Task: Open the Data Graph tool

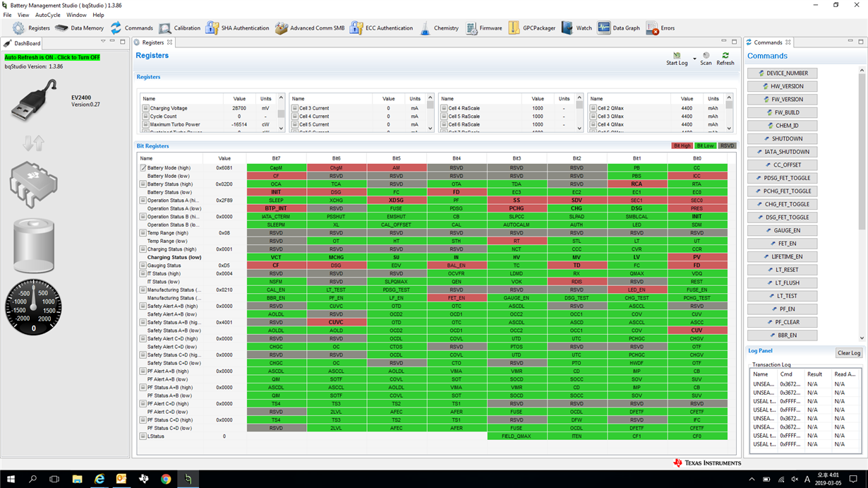Action: 618,28
